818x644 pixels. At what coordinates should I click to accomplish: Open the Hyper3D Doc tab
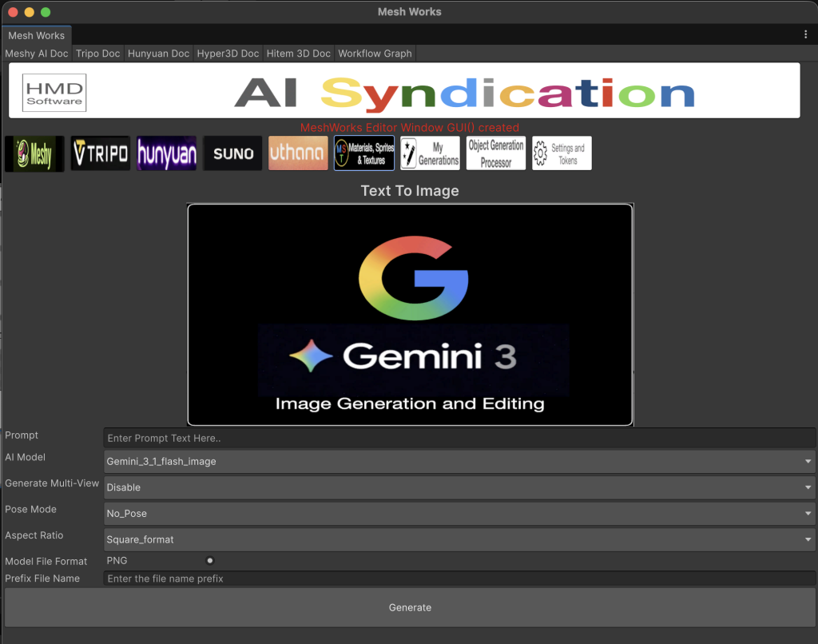(228, 54)
